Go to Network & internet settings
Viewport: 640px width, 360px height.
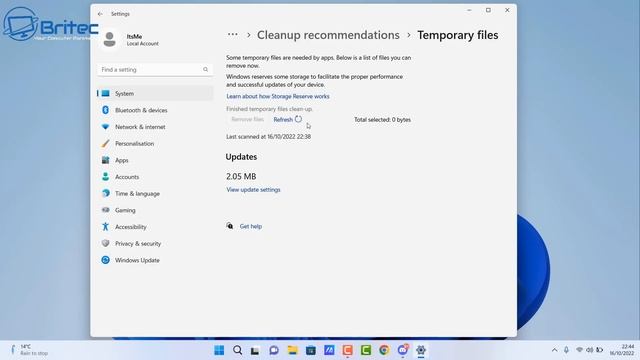[155, 127]
